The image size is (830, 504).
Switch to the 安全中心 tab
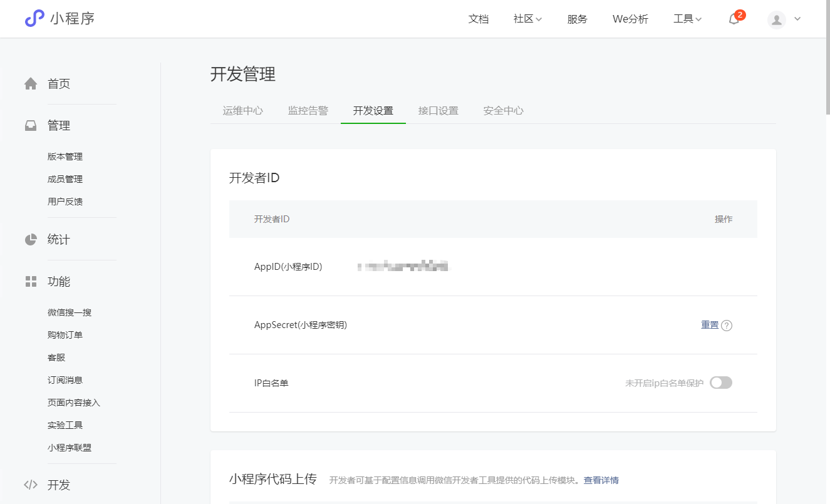coord(504,110)
